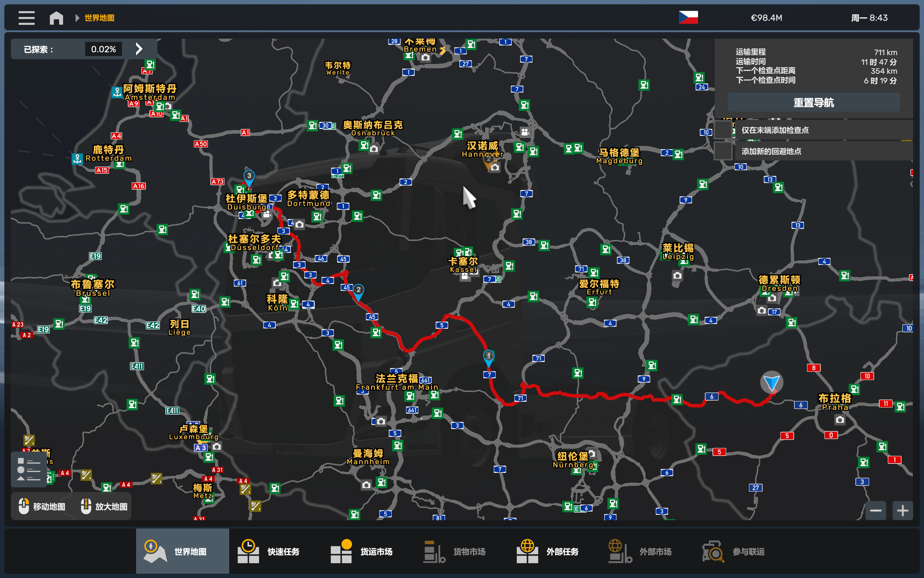Click the 曼海姆 Mannheim city label
Image resolution: width=924 pixels, height=578 pixels.
pyautogui.click(x=368, y=457)
